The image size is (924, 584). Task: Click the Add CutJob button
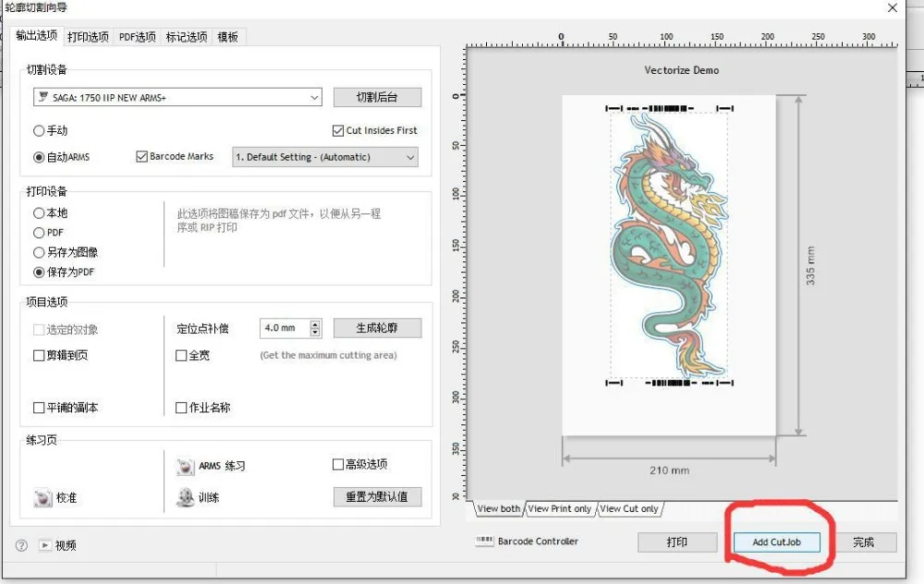777,542
